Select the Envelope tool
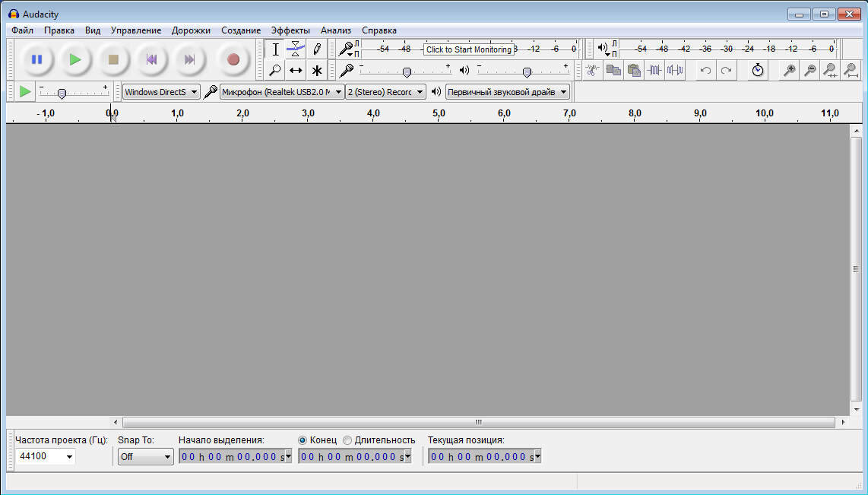 (x=296, y=48)
